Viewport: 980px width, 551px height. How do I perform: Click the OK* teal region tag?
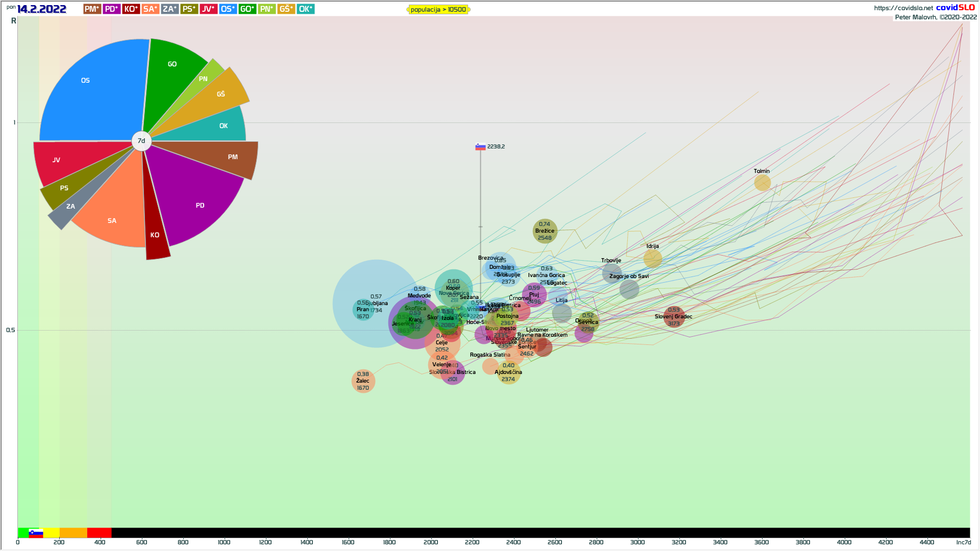click(305, 9)
